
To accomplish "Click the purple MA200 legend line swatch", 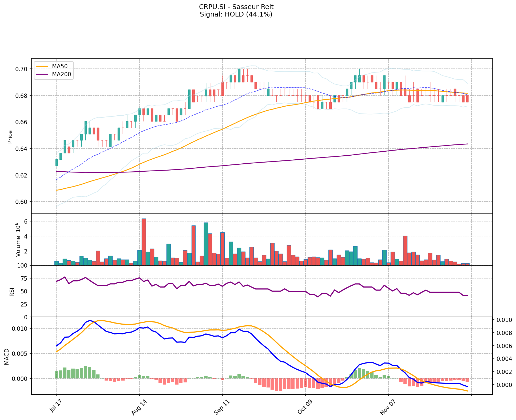I will [x=42, y=74].
